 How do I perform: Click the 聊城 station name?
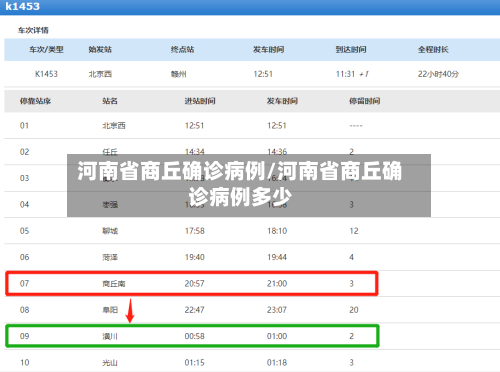point(110,231)
